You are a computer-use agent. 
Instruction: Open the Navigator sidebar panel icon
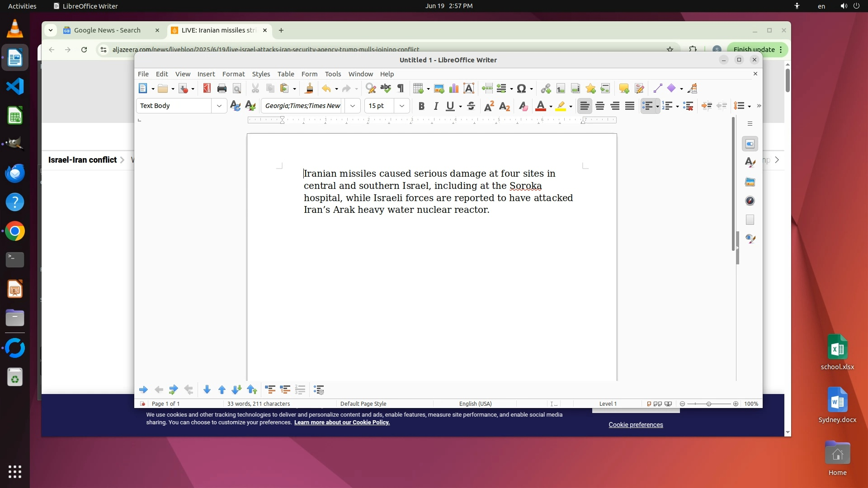click(x=750, y=201)
